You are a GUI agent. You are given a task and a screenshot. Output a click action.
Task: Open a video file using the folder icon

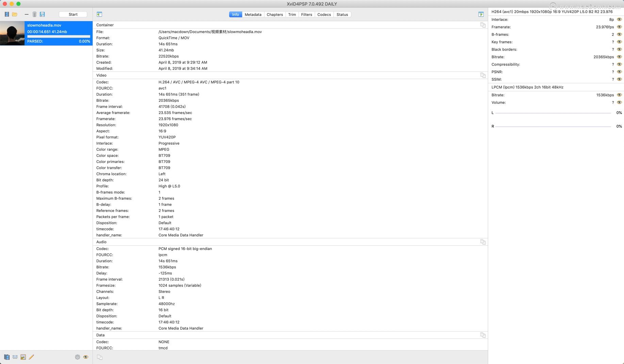point(15,14)
